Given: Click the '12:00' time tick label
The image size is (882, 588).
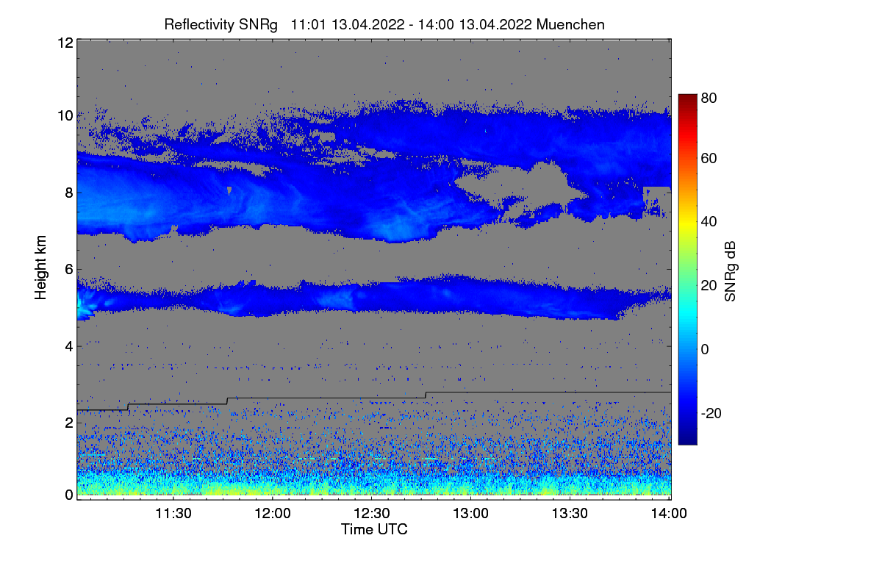Looking at the screenshot, I should click(x=273, y=514).
